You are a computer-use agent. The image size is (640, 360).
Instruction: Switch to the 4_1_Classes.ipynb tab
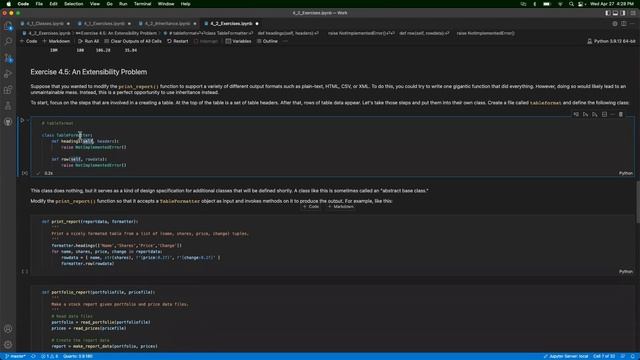pyautogui.click(x=45, y=24)
